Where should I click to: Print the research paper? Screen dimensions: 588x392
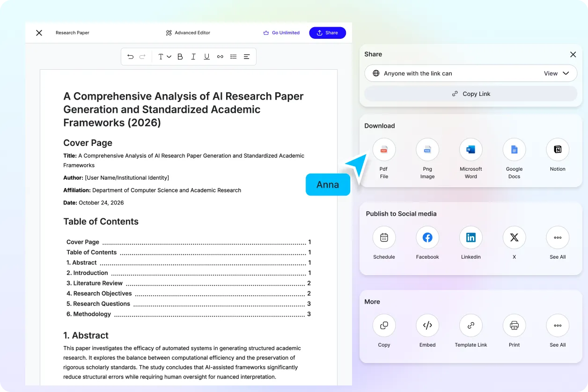pyautogui.click(x=514, y=325)
